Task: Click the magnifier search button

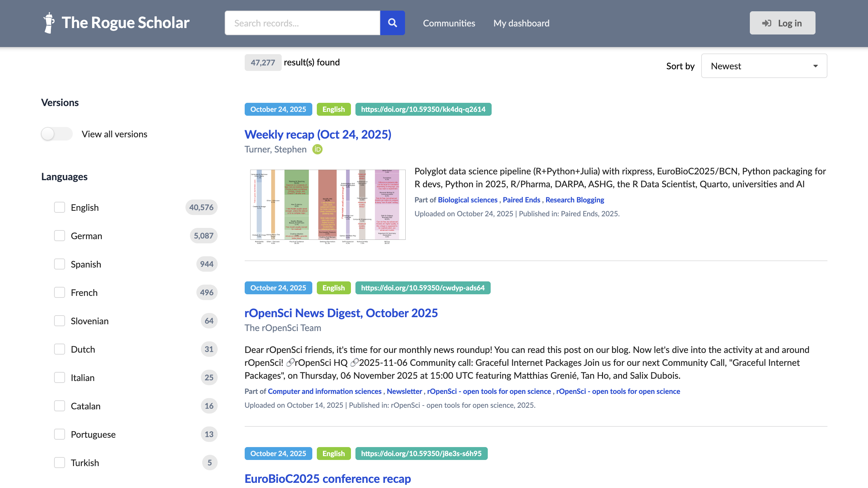Action: [392, 23]
